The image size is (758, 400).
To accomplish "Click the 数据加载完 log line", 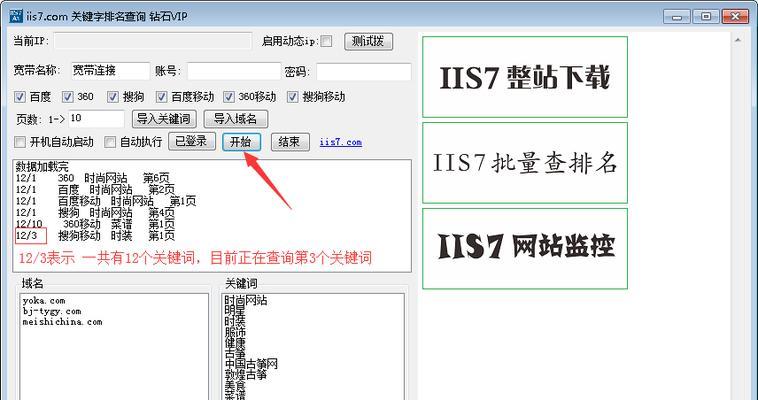I will (x=42, y=167).
